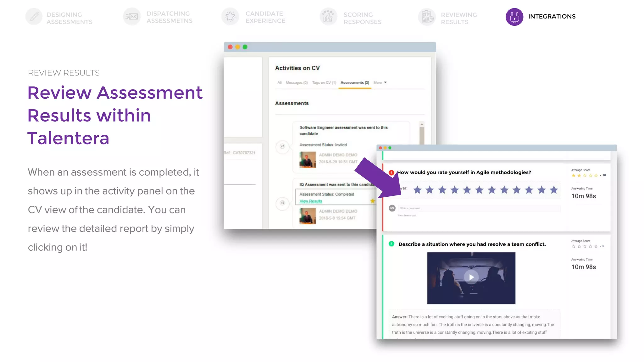Select the sixth star in Agile rating answer
The height and width of the screenshot is (362, 644).
click(479, 190)
